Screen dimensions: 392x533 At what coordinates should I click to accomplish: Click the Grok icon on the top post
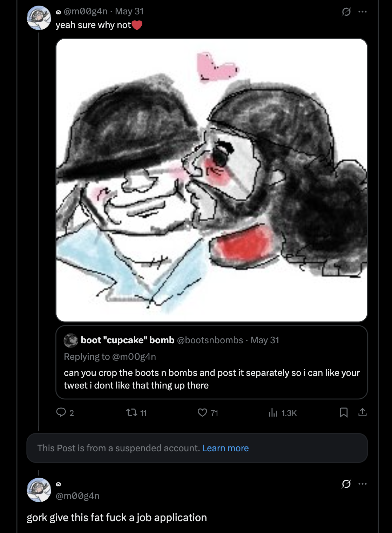coord(346,12)
